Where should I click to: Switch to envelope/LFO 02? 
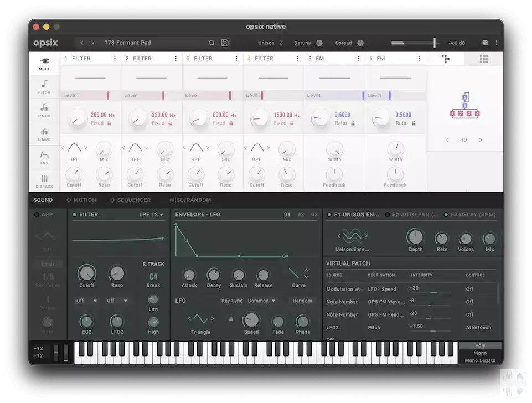click(x=301, y=214)
